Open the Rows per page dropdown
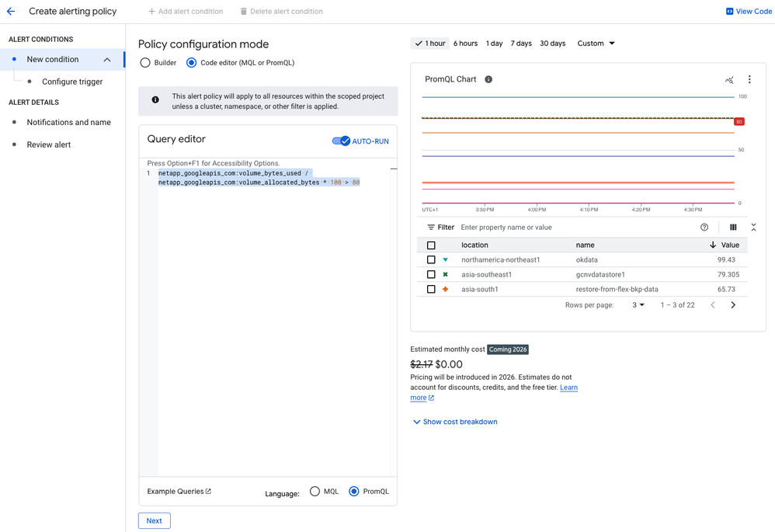Image resolution: width=775 pixels, height=532 pixels. click(x=638, y=305)
